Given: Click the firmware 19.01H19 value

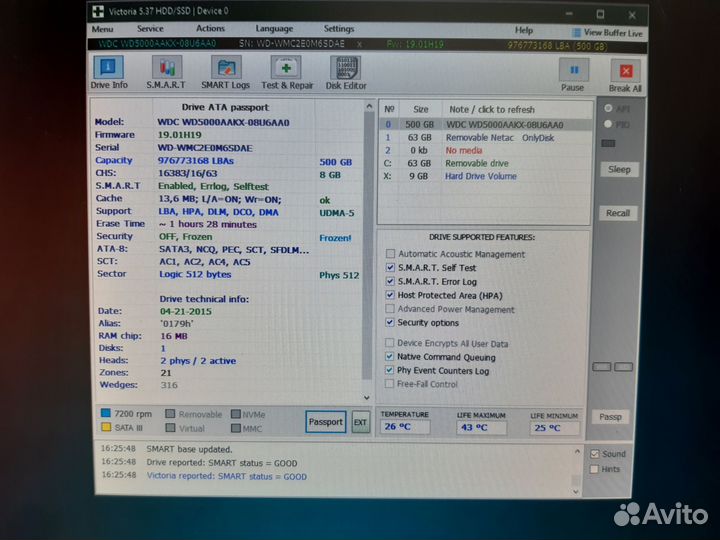Looking at the screenshot, I should pyautogui.click(x=180, y=135).
